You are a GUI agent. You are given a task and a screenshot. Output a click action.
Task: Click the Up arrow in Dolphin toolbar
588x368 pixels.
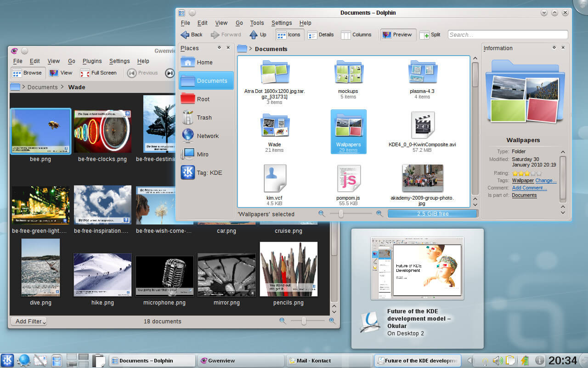258,34
